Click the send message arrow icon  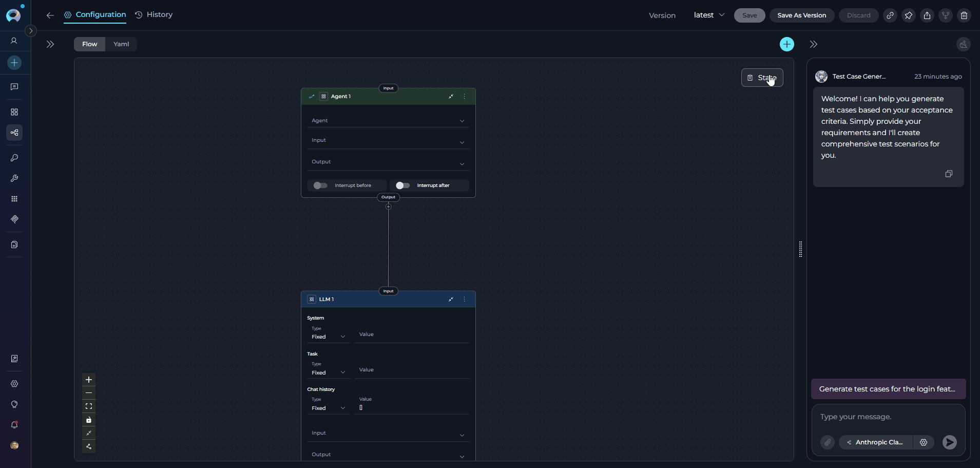pyautogui.click(x=949, y=442)
